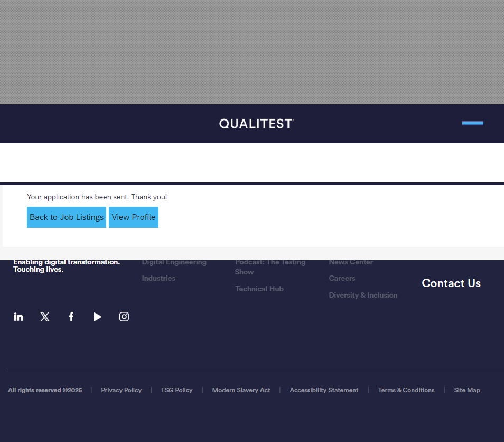The height and width of the screenshot is (442, 504).
Task: Go to Careers footer link
Action: (342, 278)
